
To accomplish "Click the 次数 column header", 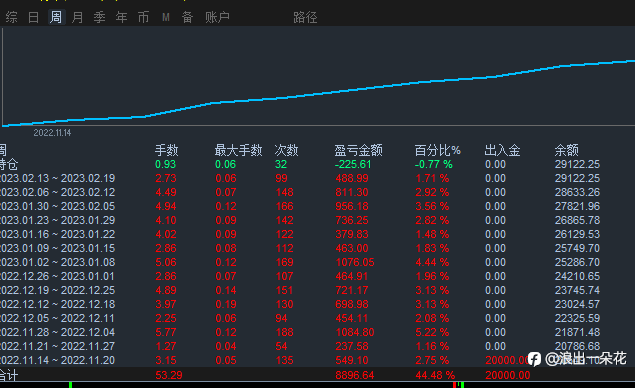I will [x=286, y=150].
